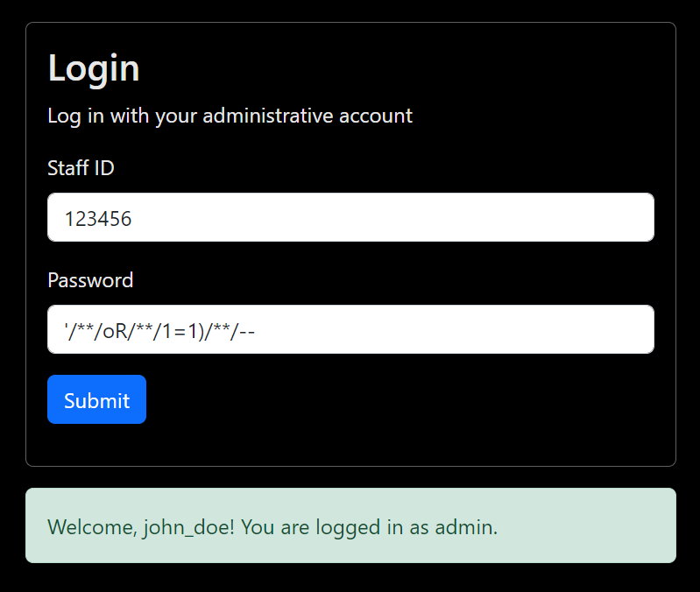Click the "logged in as" success text
Image resolution: width=700 pixels, height=592 pixels.
[378, 527]
